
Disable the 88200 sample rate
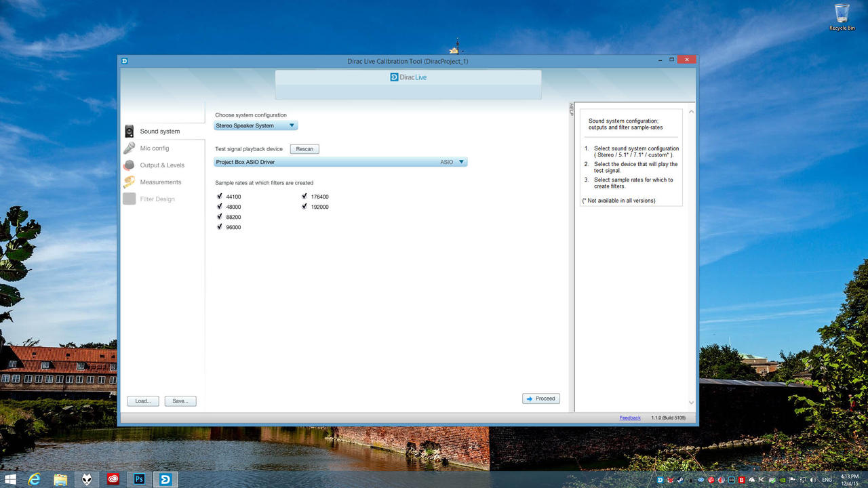click(220, 217)
